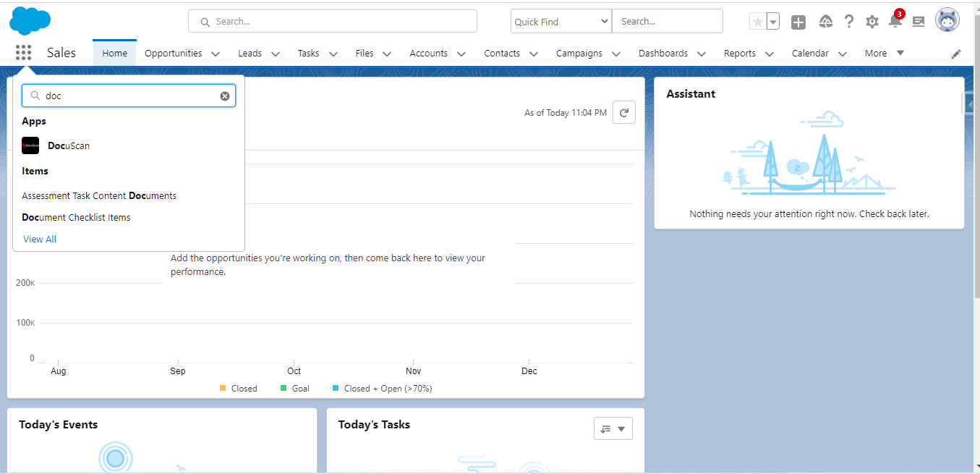Screen dimensions: 980x474
Task: Expand the Opportunities tab dropdown
Action: click(215, 53)
